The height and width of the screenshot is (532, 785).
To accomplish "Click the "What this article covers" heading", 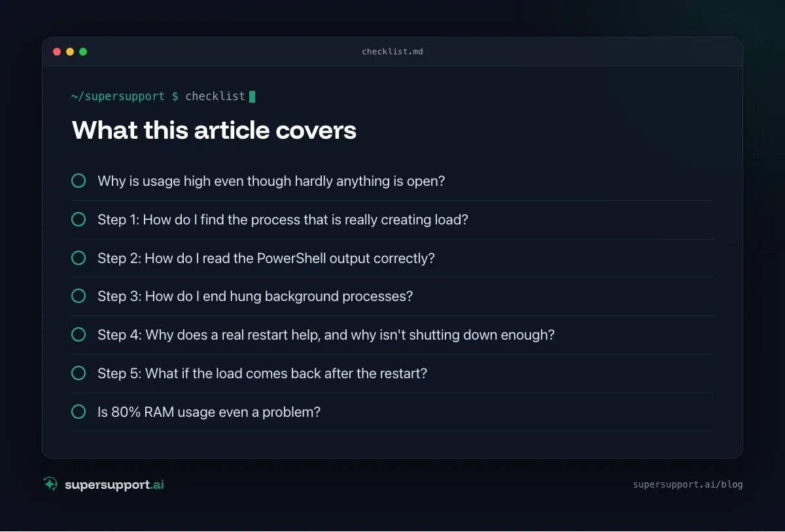I will 214,130.
